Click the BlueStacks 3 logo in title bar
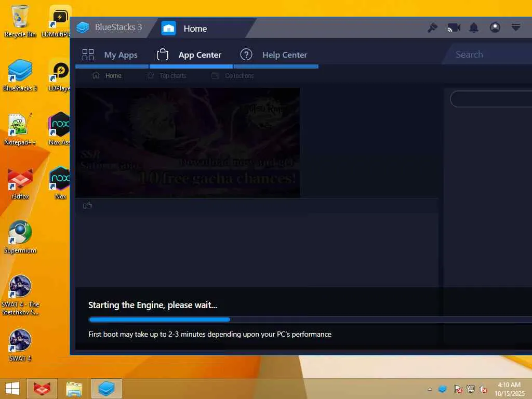This screenshot has width=532, height=399. click(x=83, y=27)
